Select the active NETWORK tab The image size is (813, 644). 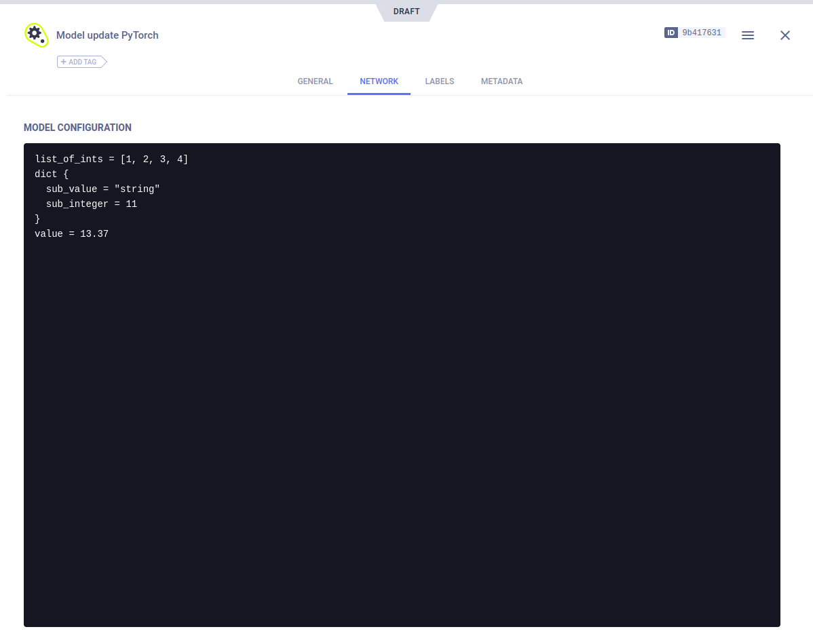379,81
